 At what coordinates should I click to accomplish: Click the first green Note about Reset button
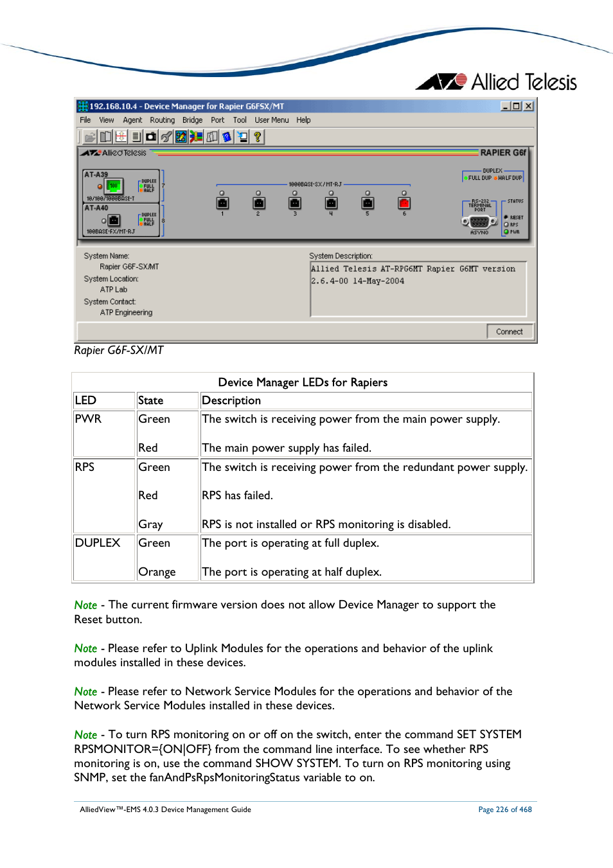85,605
